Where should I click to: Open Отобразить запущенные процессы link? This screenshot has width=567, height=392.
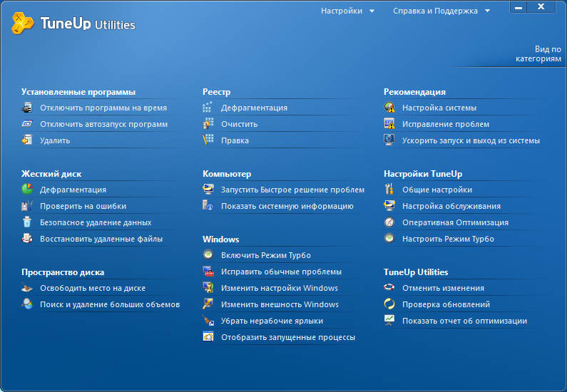tap(288, 337)
